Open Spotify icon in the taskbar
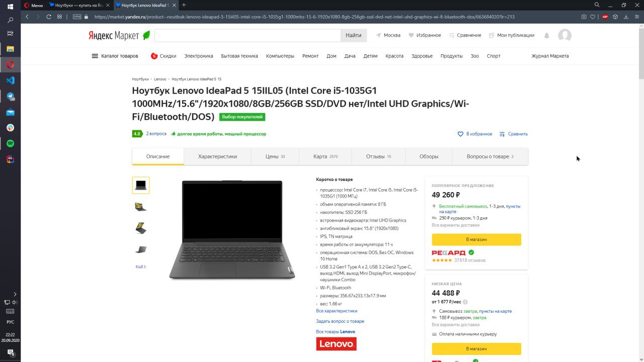 pos(10,144)
